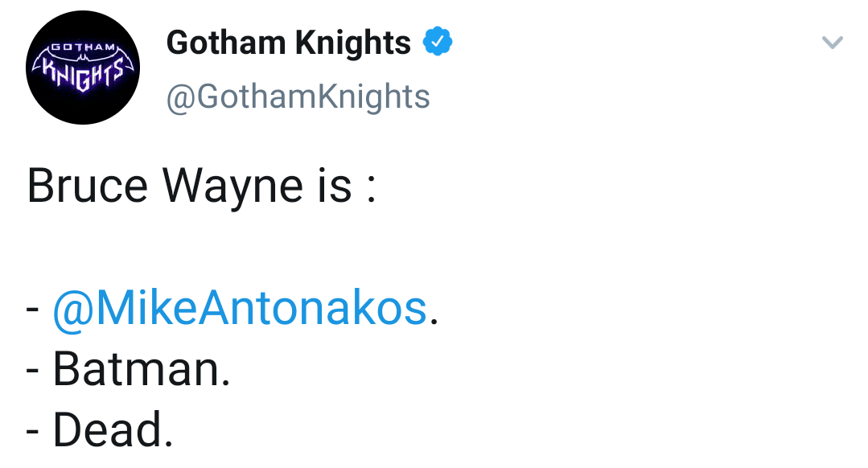Screen dimensions: 868x468
Task: Click the bat logo inside the avatar
Action: (x=83, y=68)
